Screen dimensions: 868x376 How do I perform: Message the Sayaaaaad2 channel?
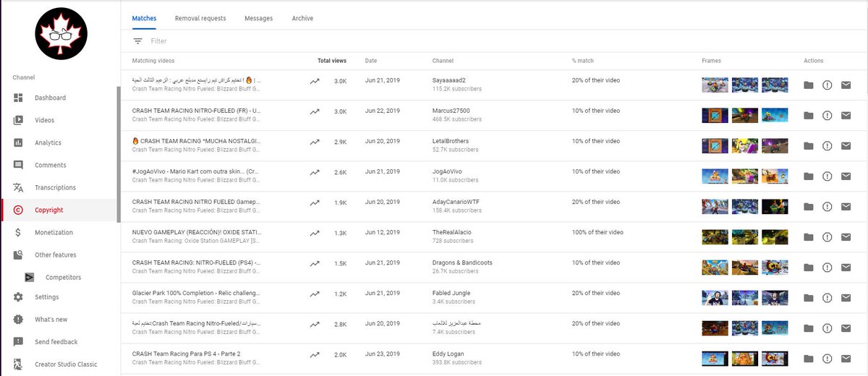tap(846, 85)
